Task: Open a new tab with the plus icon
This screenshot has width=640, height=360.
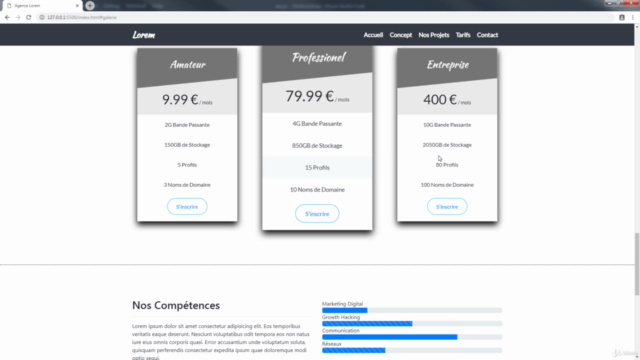Action: click(x=90, y=6)
